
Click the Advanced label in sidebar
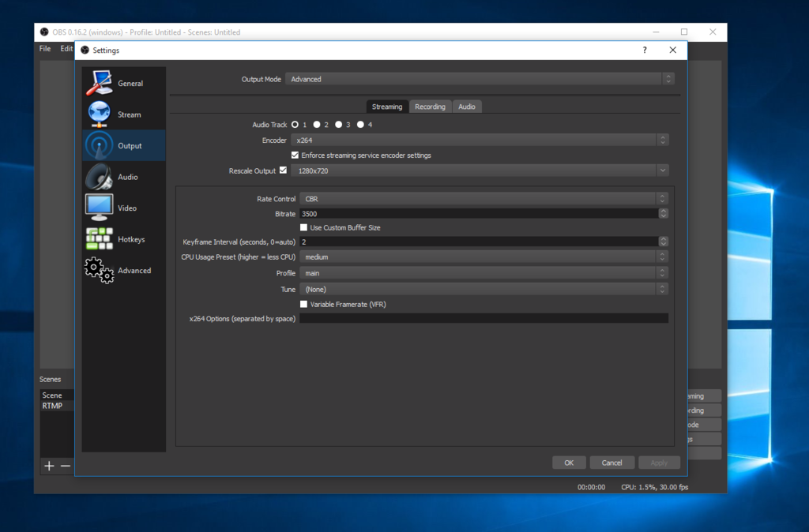tap(134, 271)
